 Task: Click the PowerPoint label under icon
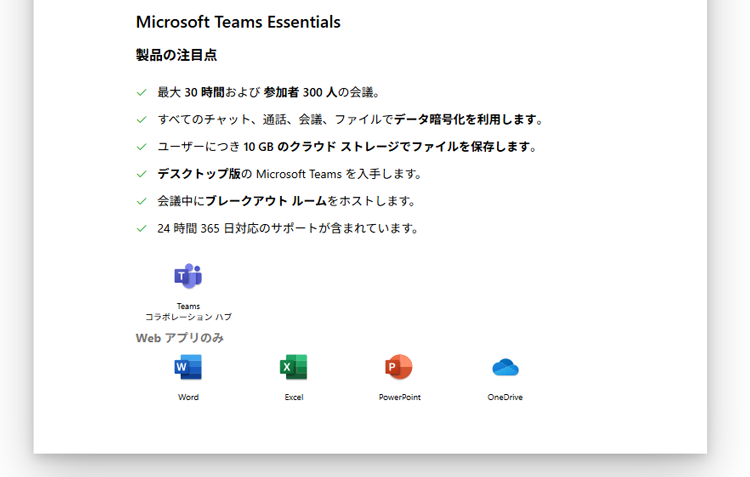399,397
